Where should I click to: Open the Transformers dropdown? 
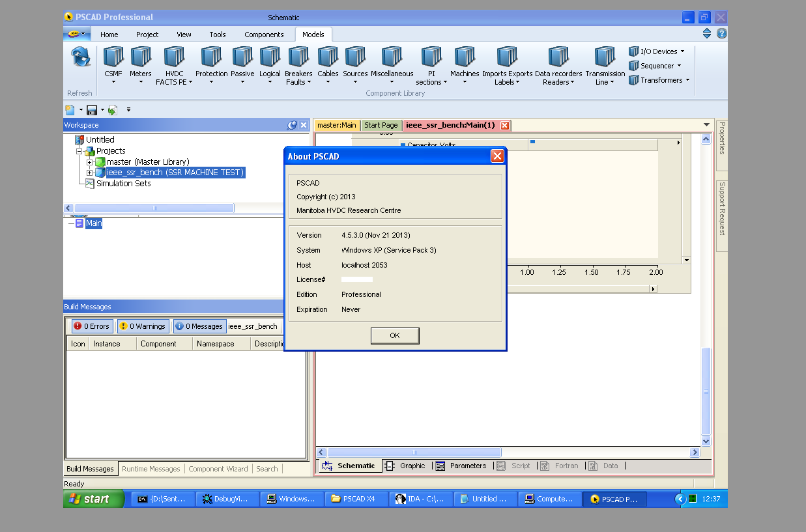(x=659, y=80)
